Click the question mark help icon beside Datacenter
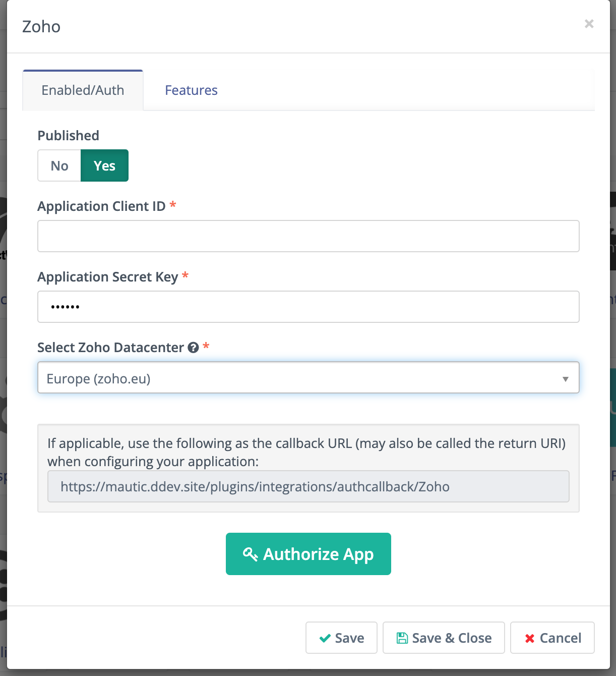This screenshot has width=616, height=676. pos(193,348)
